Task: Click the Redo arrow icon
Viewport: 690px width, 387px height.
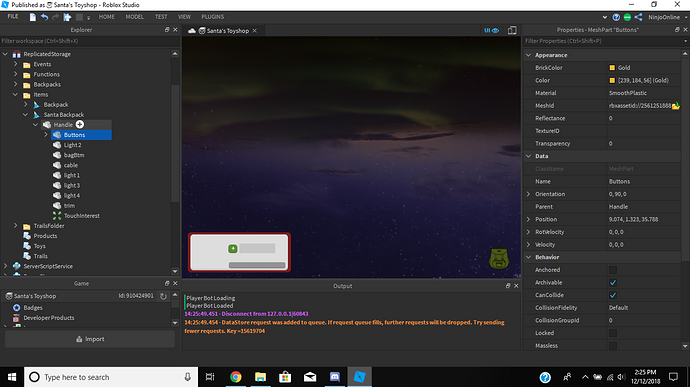Action: [x=55, y=17]
